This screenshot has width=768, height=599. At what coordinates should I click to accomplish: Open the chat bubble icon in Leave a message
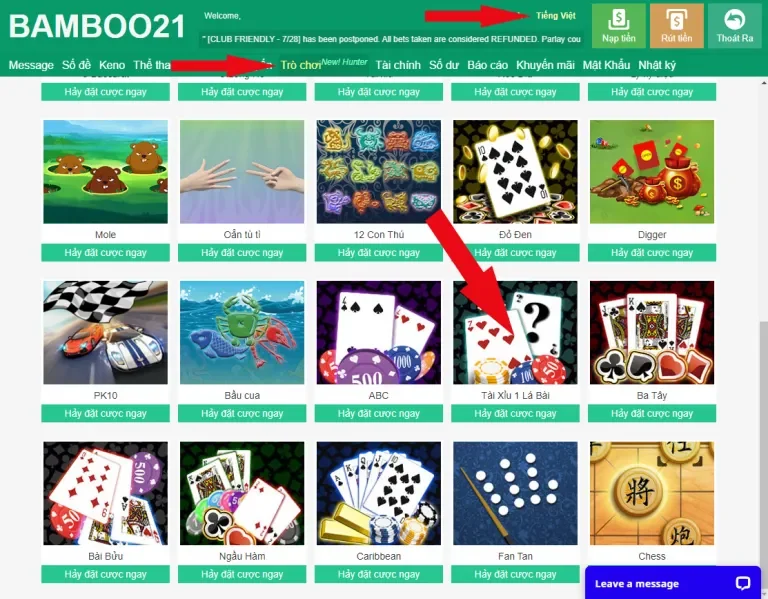point(743,583)
